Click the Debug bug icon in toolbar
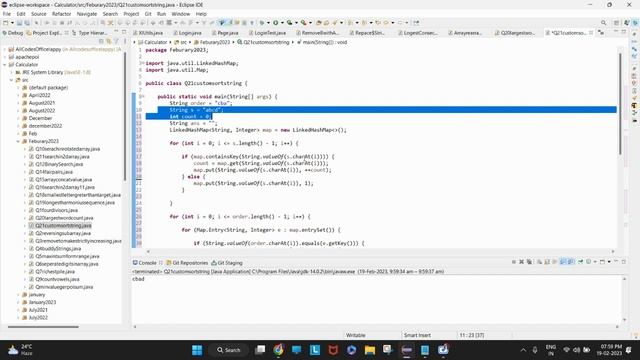The width and height of the screenshot is (640, 360). 262,23
